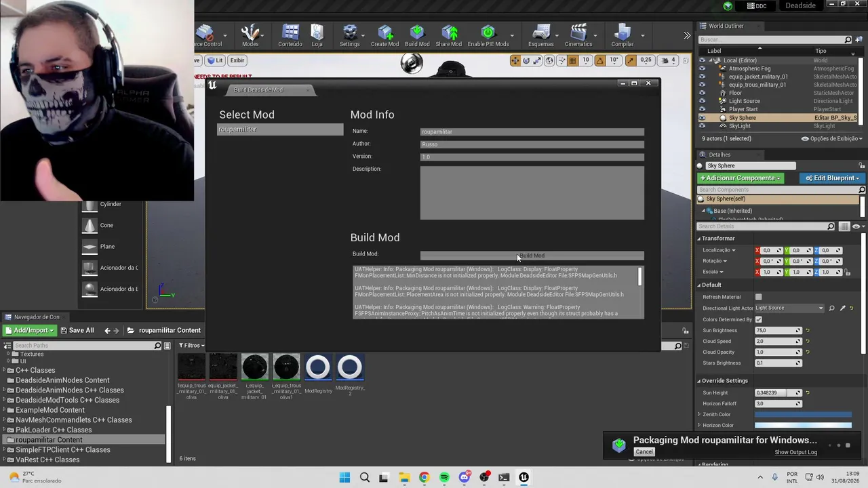Screen dimensions: 868x488
Task: Click the Compilar toolbar button
Action: pyautogui.click(x=623, y=36)
